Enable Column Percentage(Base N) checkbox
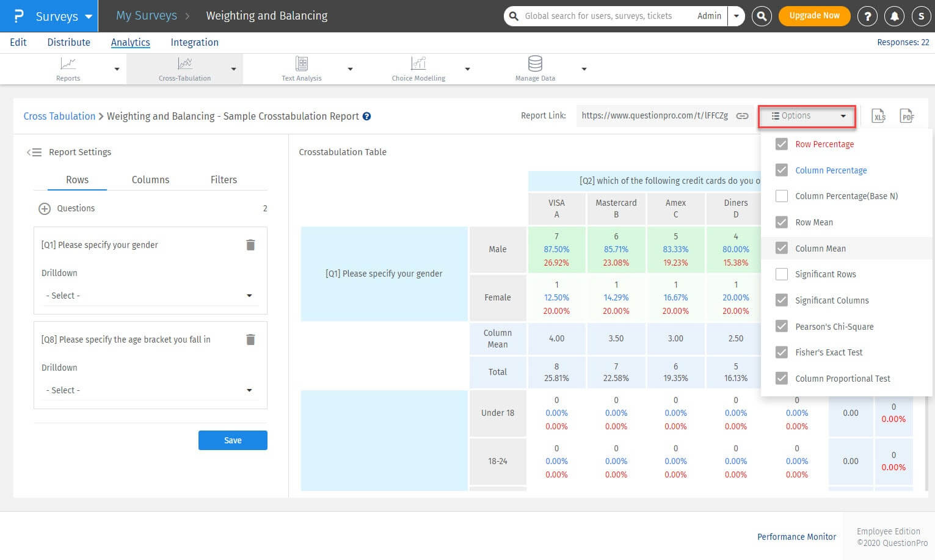Image resolution: width=935 pixels, height=560 pixels. [781, 196]
